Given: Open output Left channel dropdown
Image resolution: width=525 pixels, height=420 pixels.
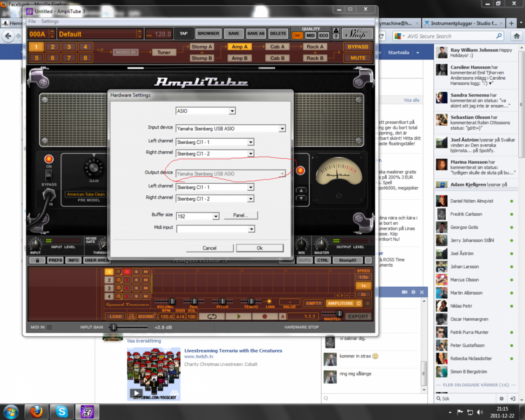Looking at the screenshot, I should pos(251,188).
